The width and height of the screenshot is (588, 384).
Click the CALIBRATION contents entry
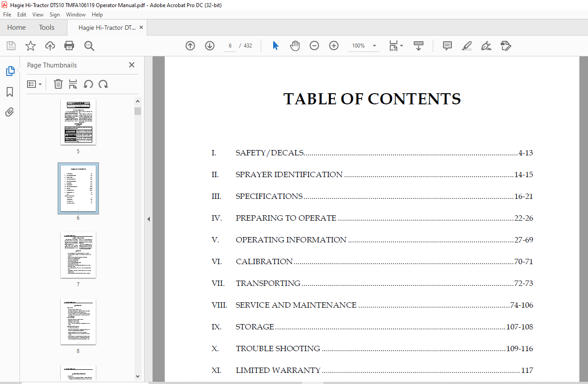pos(372,262)
